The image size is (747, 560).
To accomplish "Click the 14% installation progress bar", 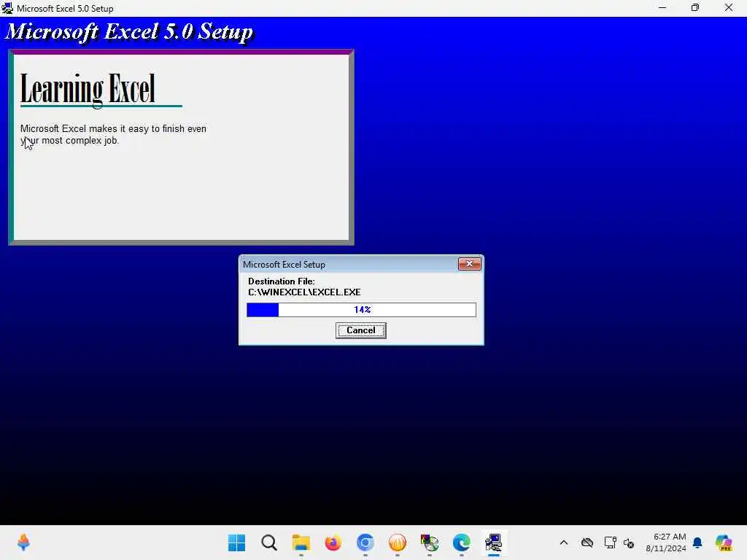I will (x=361, y=309).
